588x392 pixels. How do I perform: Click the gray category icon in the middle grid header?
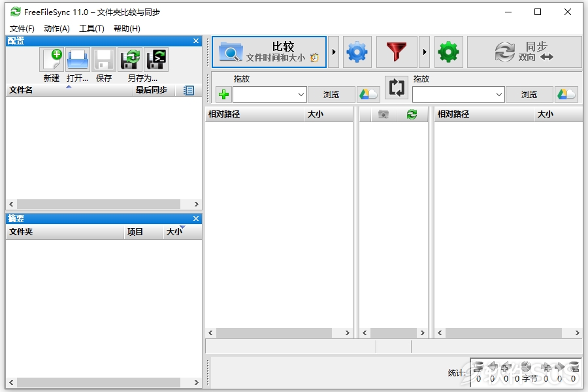[x=384, y=114]
